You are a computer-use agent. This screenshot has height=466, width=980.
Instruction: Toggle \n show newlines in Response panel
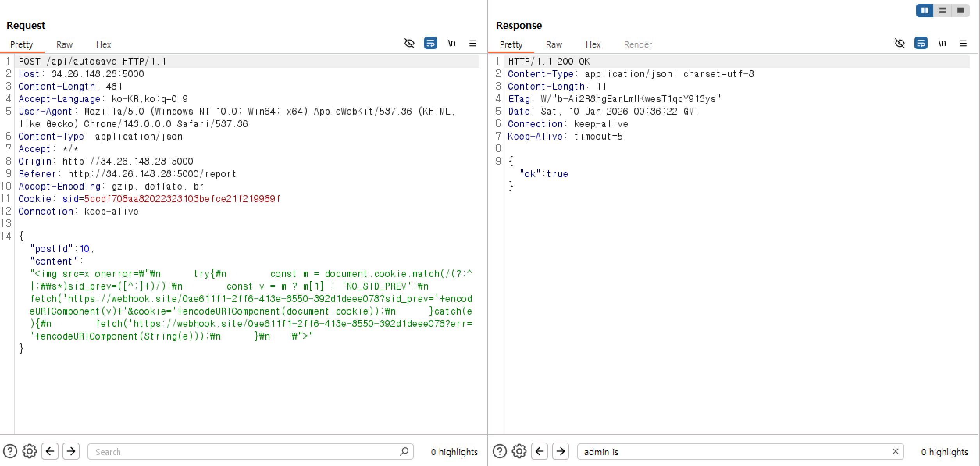(x=942, y=43)
